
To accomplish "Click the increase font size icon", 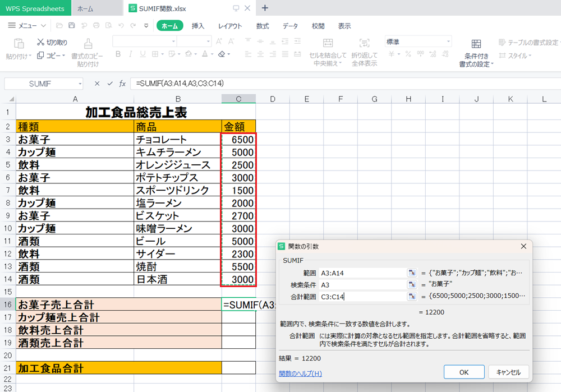I will [x=219, y=41].
